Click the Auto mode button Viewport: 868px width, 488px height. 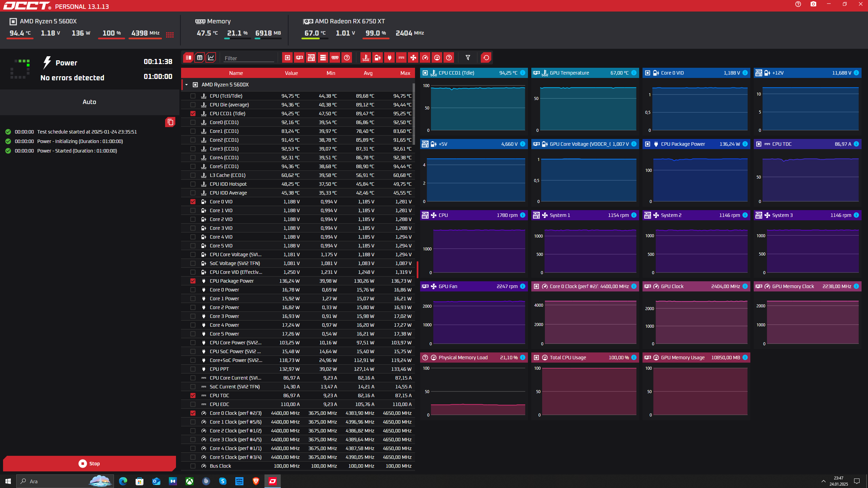[90, 102]
